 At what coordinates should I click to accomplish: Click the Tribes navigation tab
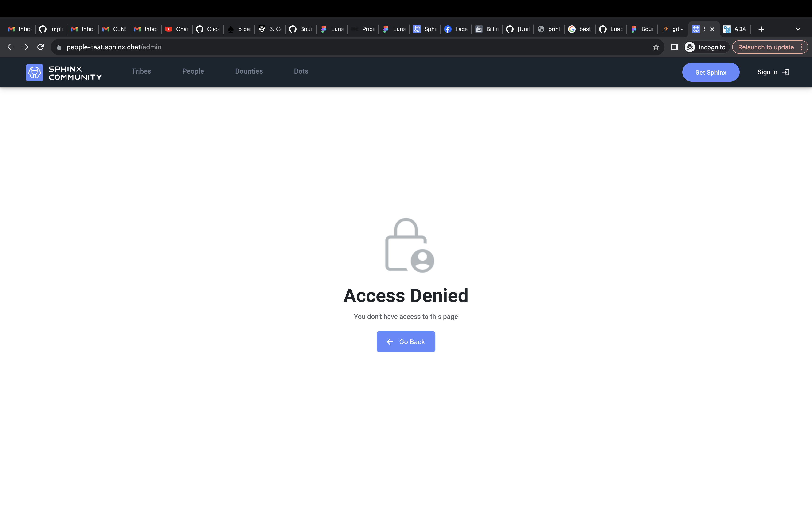[x=141, y=71]
